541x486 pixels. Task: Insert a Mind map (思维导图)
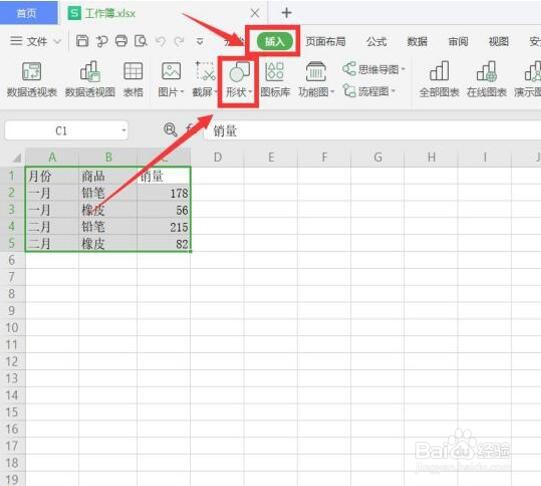click(374, 69)
